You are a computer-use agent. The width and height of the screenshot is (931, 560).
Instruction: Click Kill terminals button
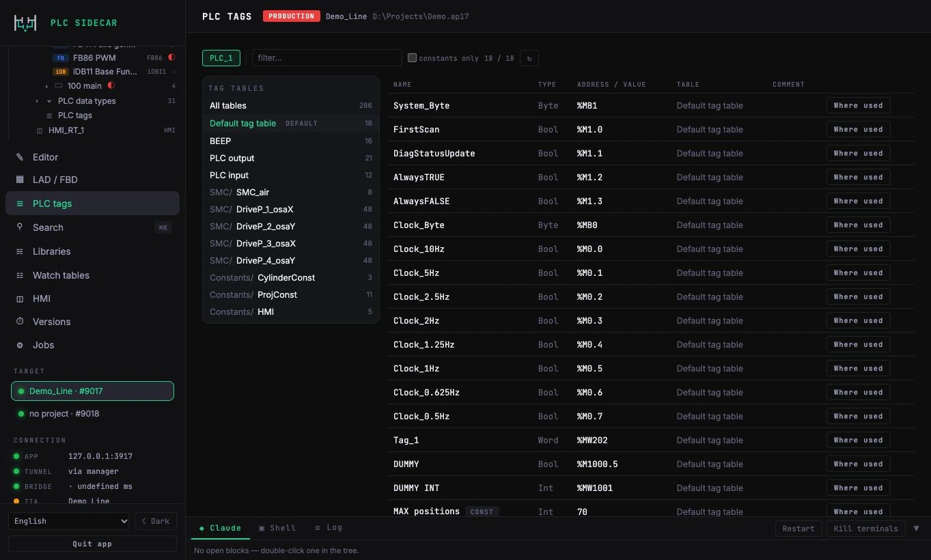click(x=865, y=529)
